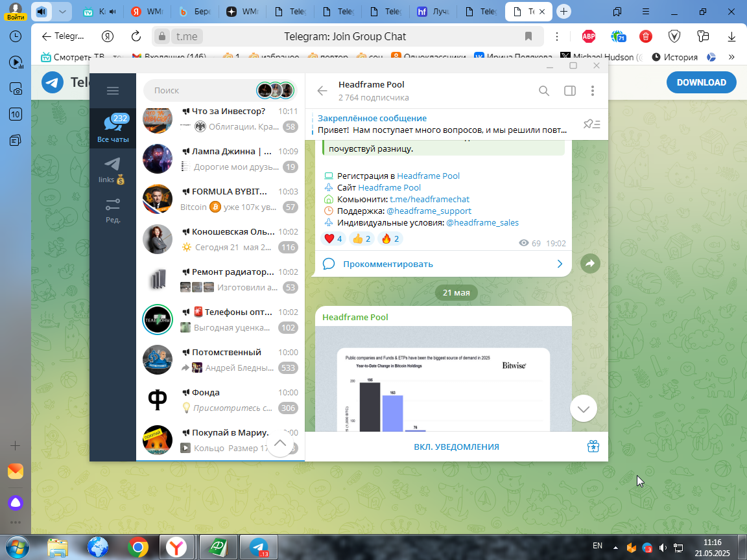Toggle the chat info side panel
The image size is (747, 560).
click(x=570, y=91)
